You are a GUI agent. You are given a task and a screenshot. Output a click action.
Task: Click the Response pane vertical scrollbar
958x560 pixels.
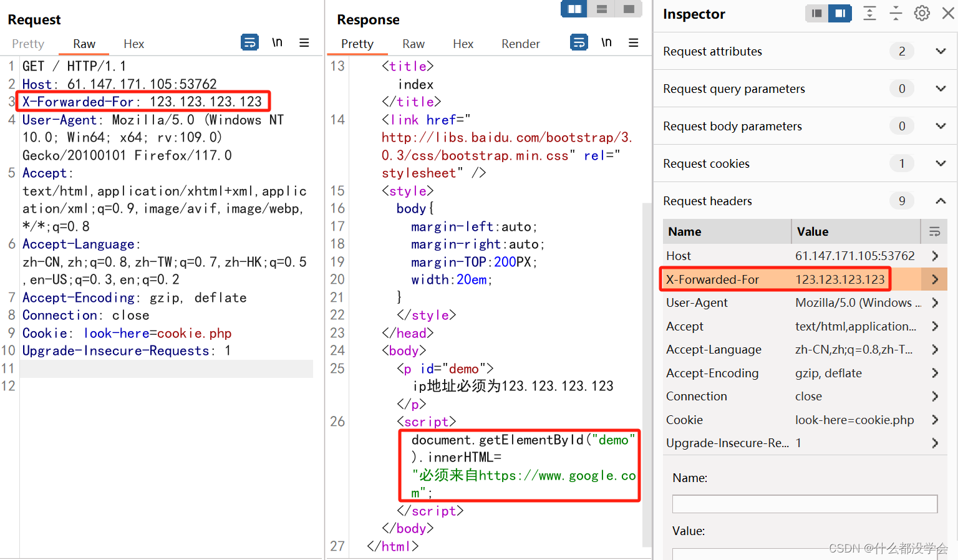click(x=647, y=374)
